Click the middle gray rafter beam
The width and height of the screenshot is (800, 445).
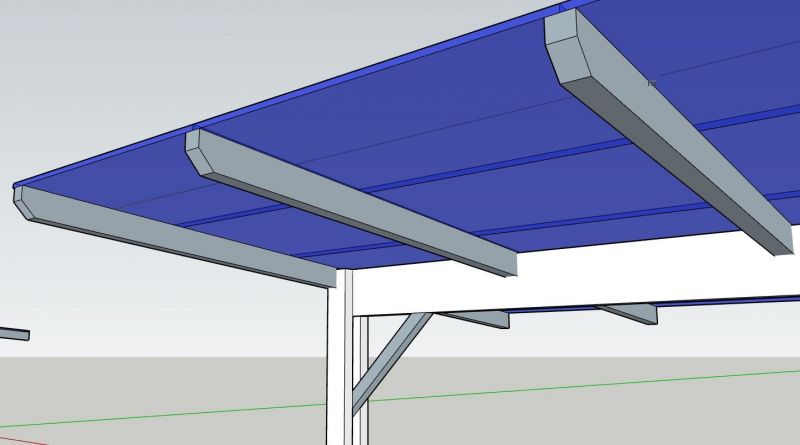pos(360,205)
